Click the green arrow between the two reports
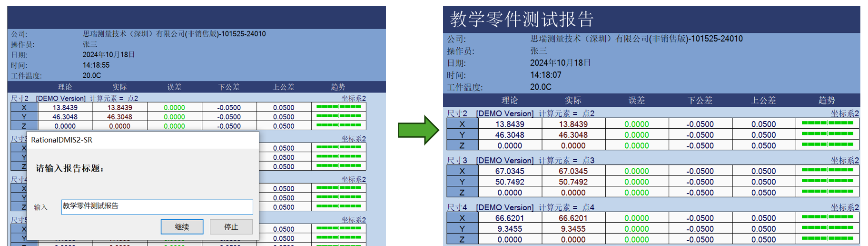The image size is (868, 246). 417,130
